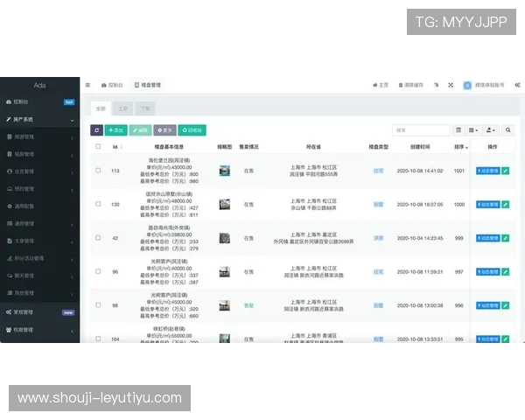Sort by the 排序 column header

coord(461,147)
